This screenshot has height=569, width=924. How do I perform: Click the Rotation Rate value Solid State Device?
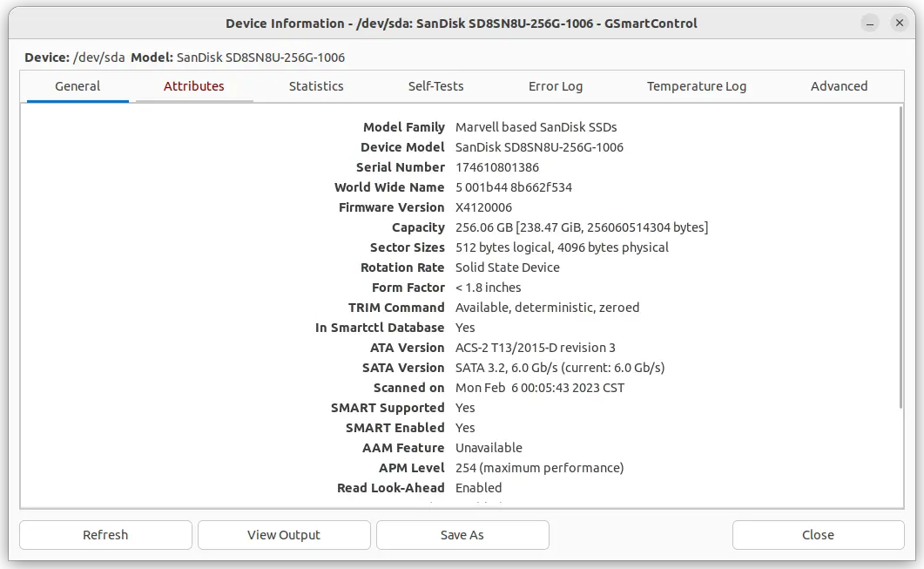(508, 268)
